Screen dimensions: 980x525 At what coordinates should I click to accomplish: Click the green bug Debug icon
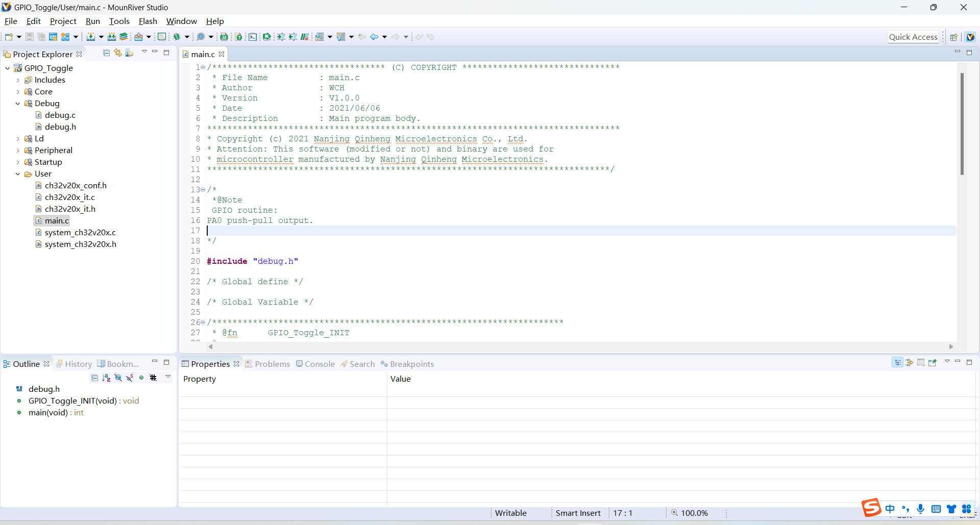177,37
